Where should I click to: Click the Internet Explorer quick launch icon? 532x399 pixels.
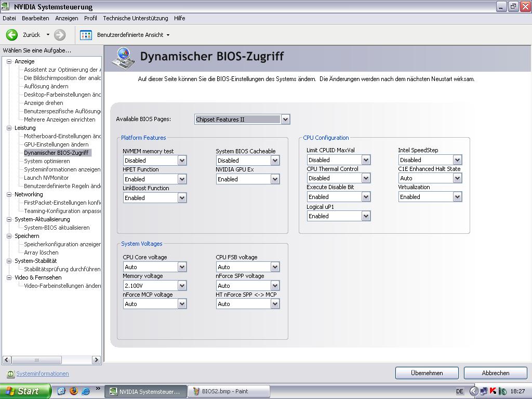[86, 391]
